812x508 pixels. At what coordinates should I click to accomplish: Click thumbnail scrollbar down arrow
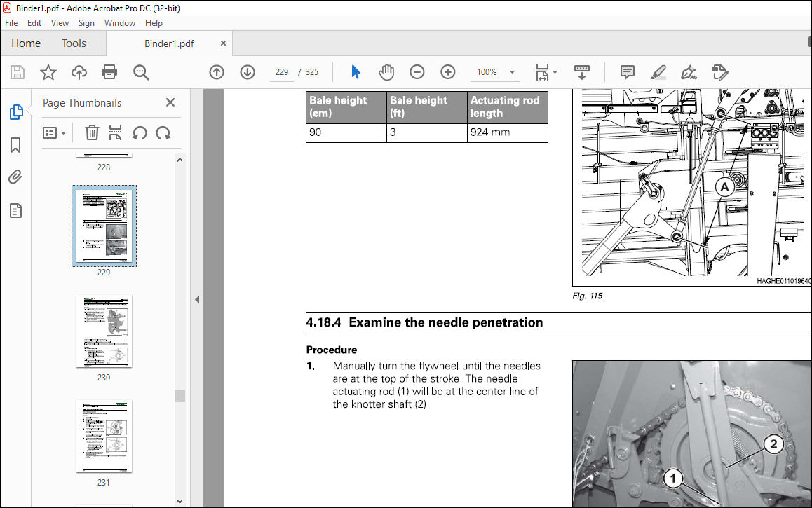click(x=180, y=501)
